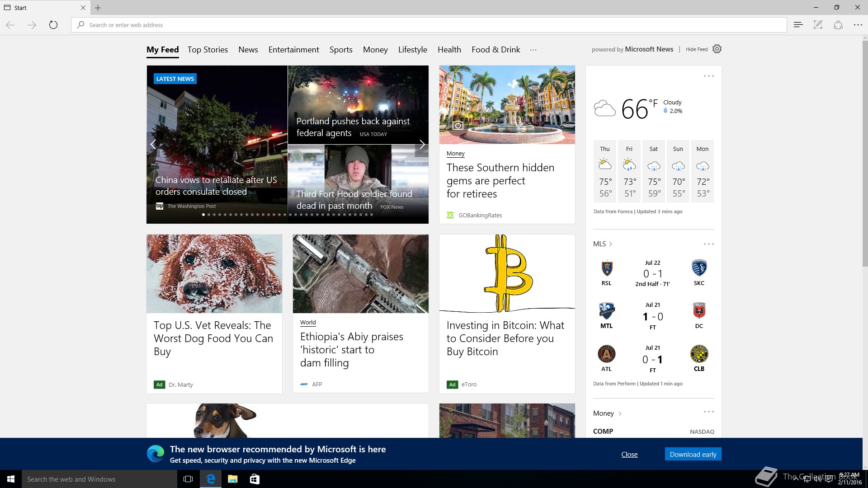This screenshot has width=868, height=488.
Task: Select Saturday forecast column
Action: pyautogui.click(x=654, y=171)
